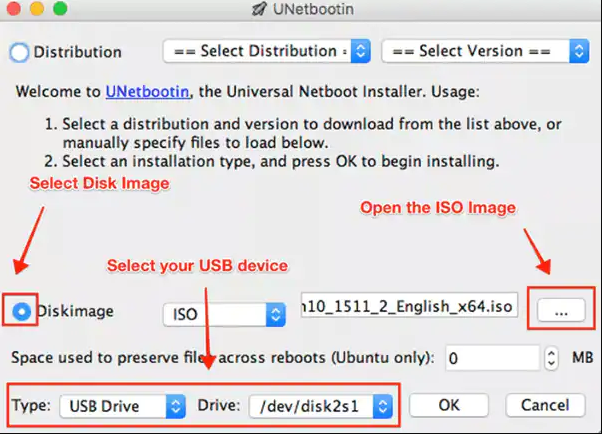Increase preserve space with stepper up arrow
Image resolution: width=602 pixels, height=434 pixels.
click(551, 353)
